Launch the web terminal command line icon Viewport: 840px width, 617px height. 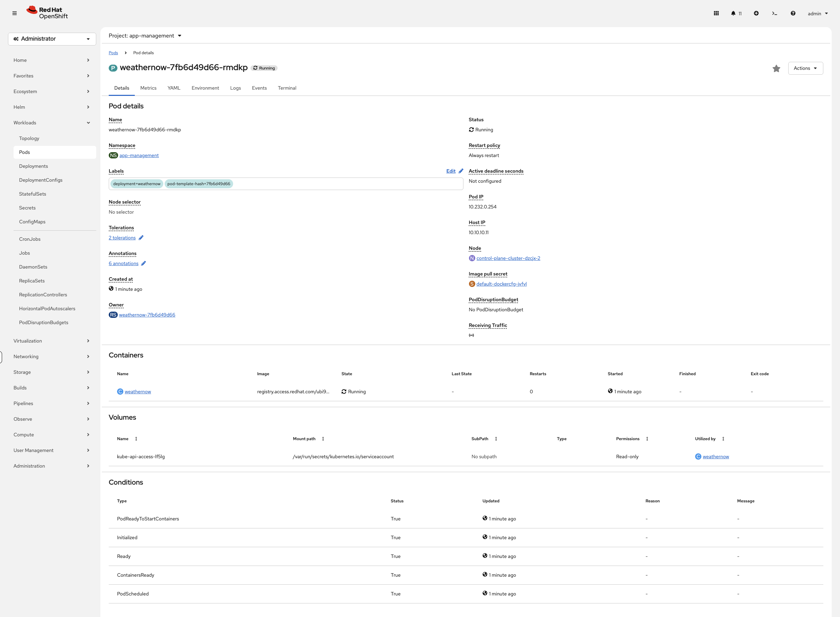point(774,13)
